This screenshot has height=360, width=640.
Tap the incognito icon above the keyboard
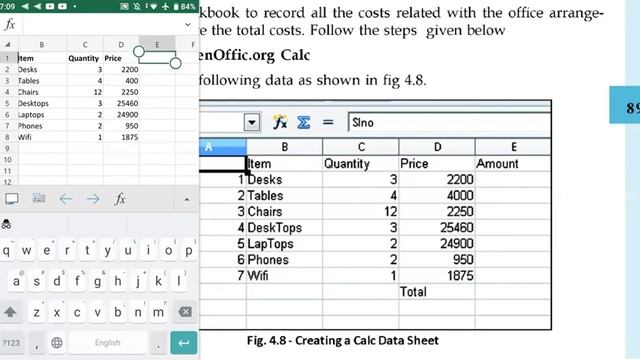click(6, 224)
